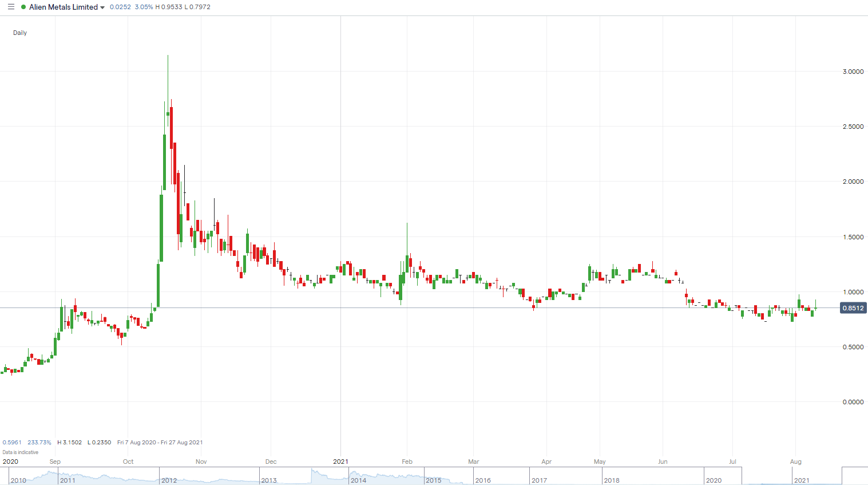This screenshot has width=868, height=485.
Task: Click the Nov label on time axis
Action: point(201,462)
